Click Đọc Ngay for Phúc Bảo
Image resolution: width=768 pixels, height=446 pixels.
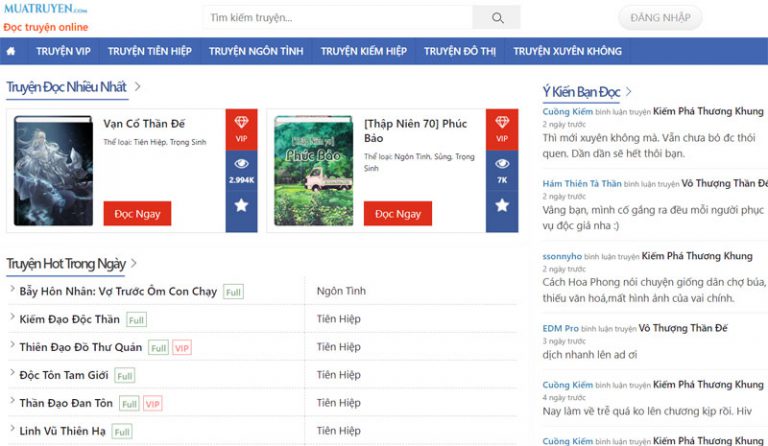click(398, 214)
